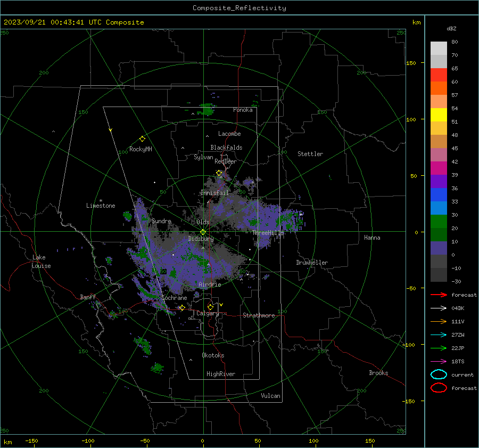
Task: Click the Lacombe city label
Action: tap(229, 134)
